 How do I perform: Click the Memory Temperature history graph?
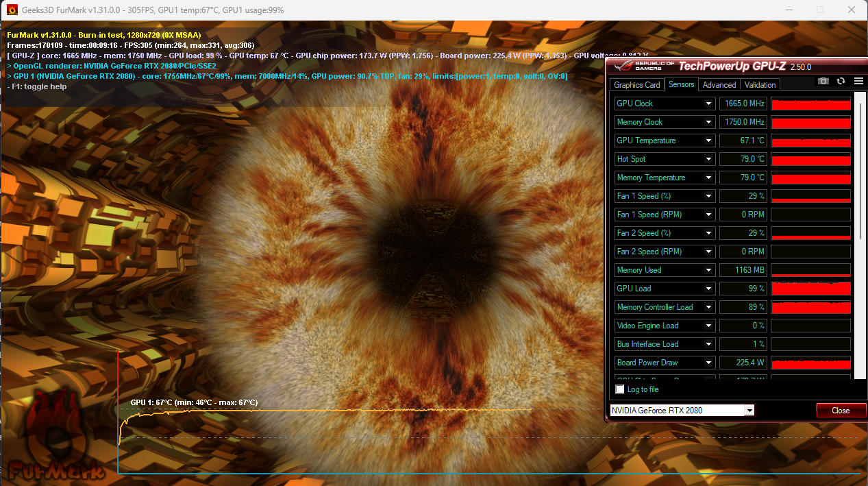pos(811,178)
